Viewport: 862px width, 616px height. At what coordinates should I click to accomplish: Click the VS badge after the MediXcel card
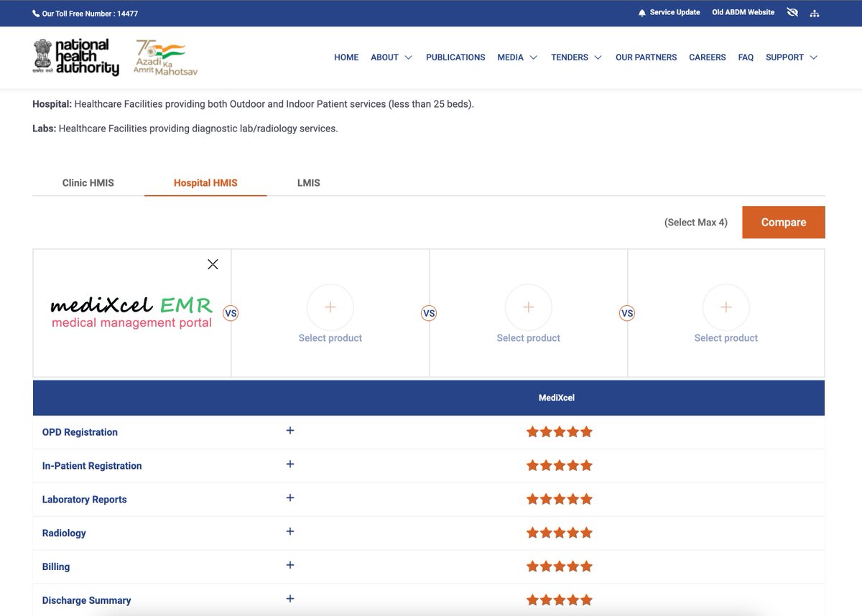pyautogui.click(x=231, y=313)
